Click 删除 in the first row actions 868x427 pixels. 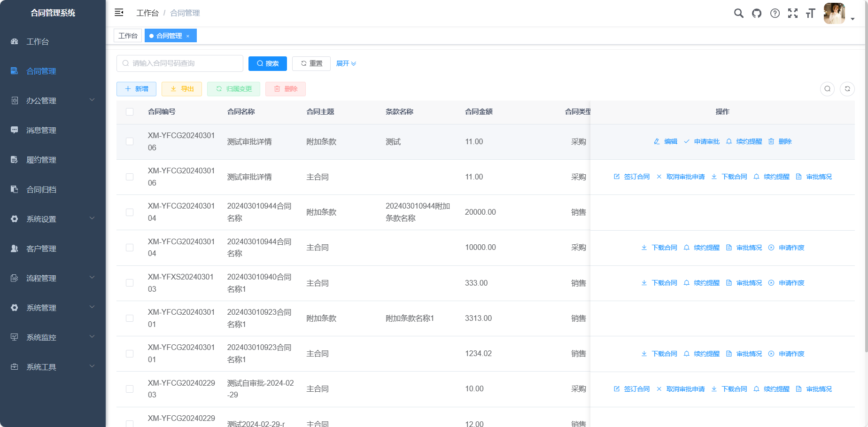pos(780,141)
